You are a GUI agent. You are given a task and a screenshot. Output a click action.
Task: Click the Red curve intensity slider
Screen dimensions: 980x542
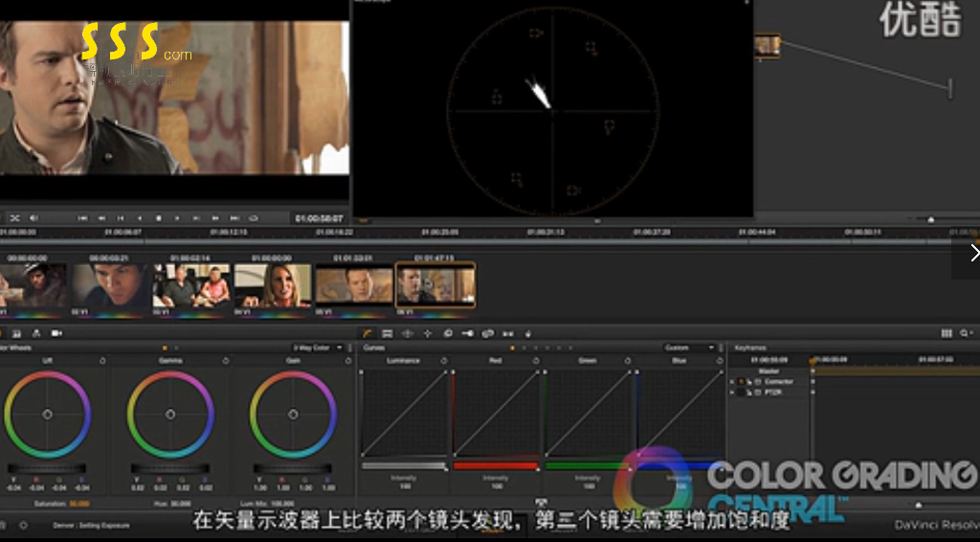496,465
